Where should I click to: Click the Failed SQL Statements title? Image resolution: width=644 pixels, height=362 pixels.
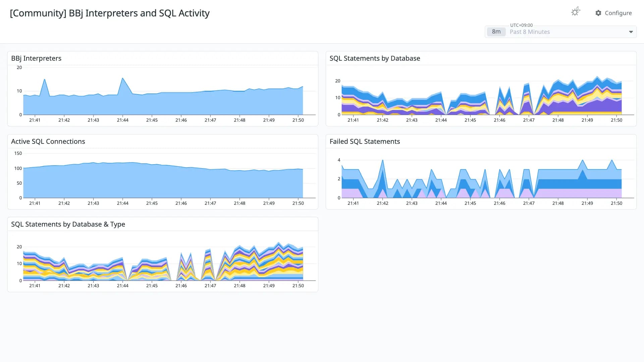coord(365,141)
